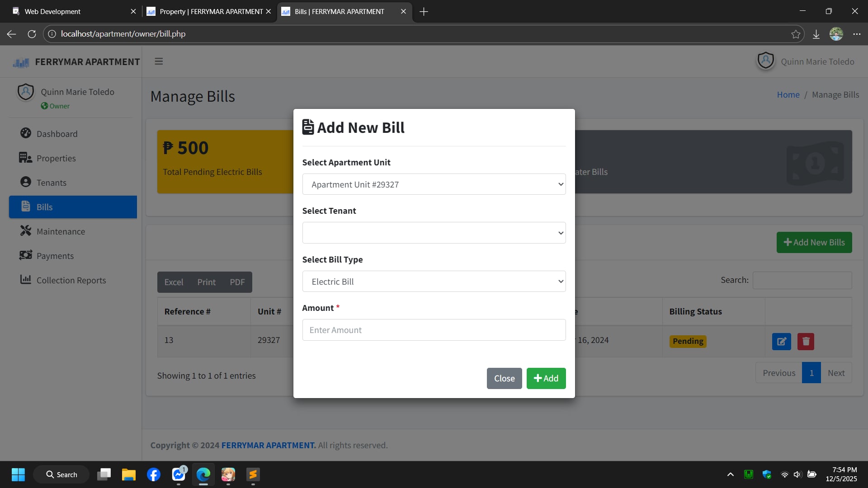Expand the Select Apartment Unit dropdown
The height and width of the screenshot is (488, 868).
click(434, 184)
